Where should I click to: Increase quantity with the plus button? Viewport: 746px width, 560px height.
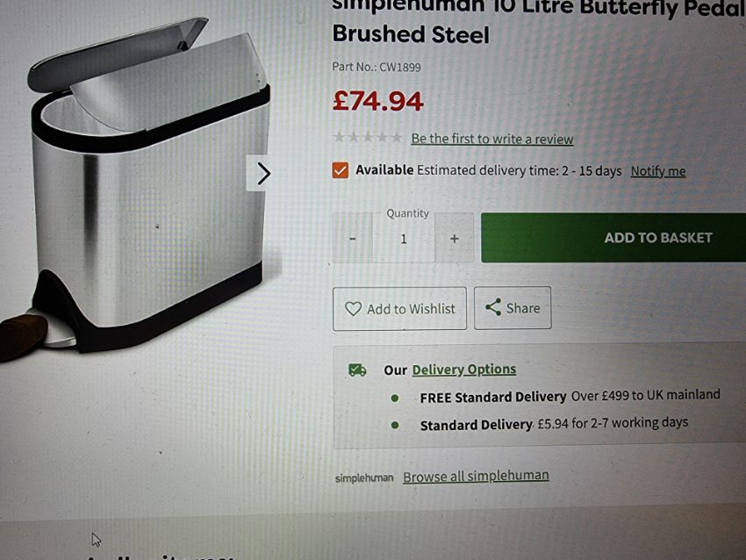point(455,238)
